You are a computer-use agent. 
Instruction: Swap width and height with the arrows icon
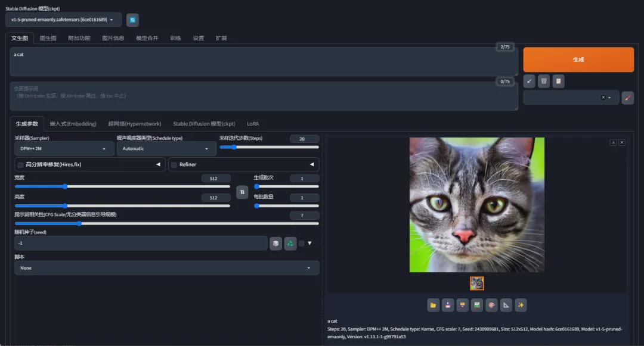tap(242, 192)
